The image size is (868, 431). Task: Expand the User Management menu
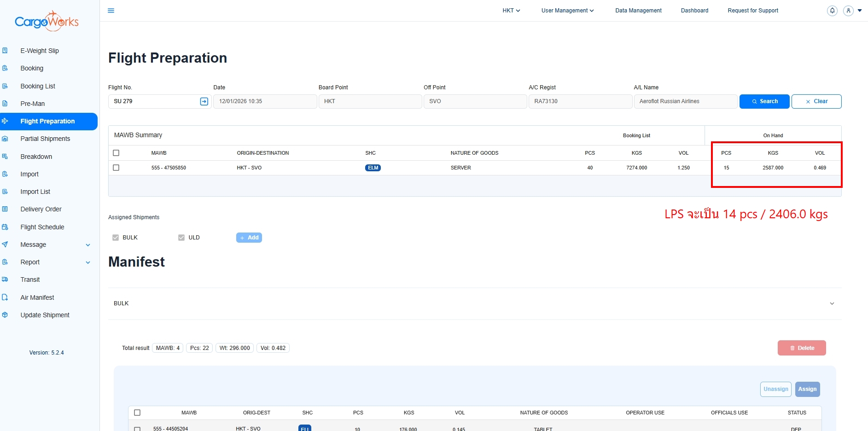click(567, 11)
